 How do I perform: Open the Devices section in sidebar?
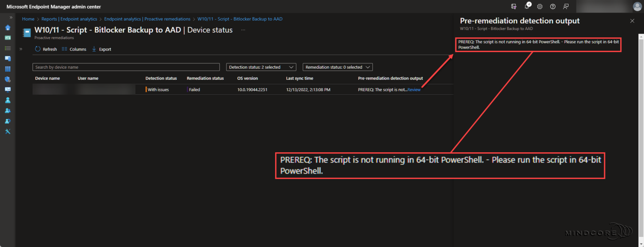(x=8, y=58)
